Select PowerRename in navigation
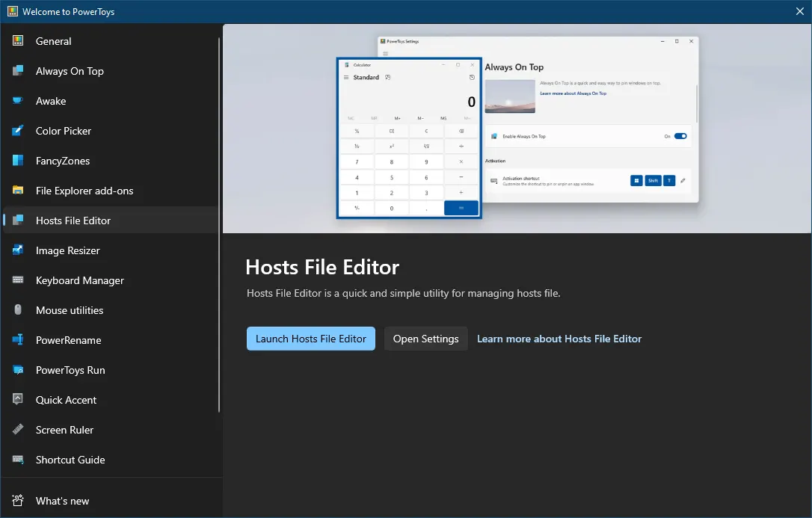This screenshot has width=812, height=518. coord(111,340)
